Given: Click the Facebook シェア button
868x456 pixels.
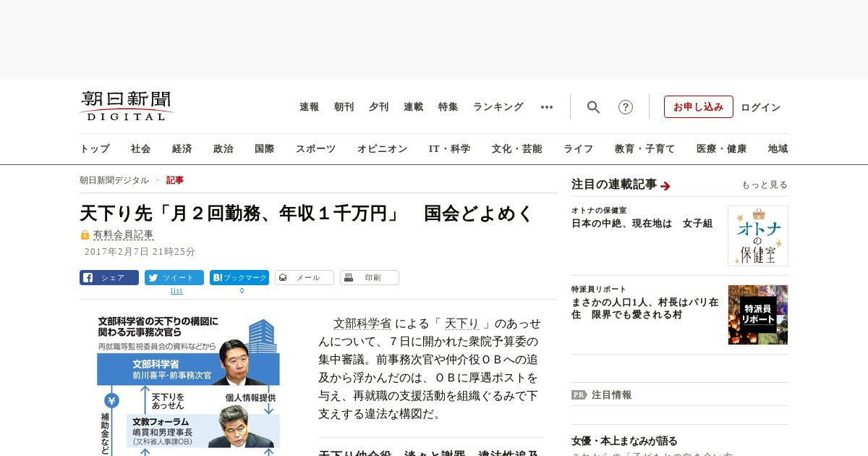Looking at the screenshot, I should [x=109, y=277].
